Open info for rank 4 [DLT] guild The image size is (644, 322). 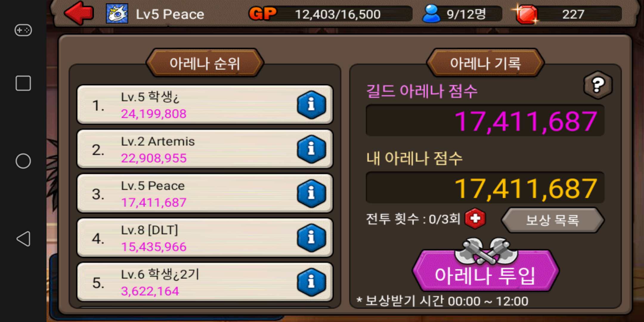coord(311,238)
